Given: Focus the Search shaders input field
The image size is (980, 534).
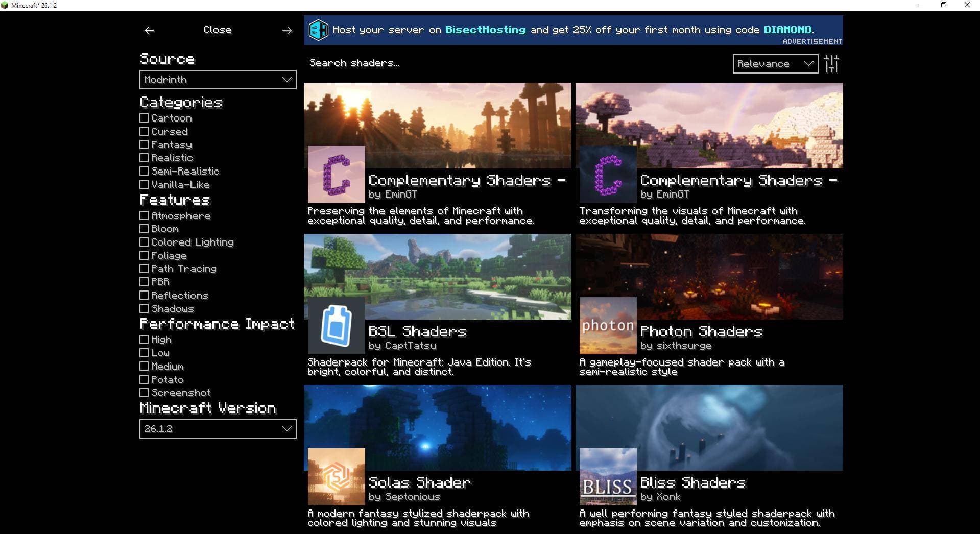Looking at the screenshot, I should [516, 63].
